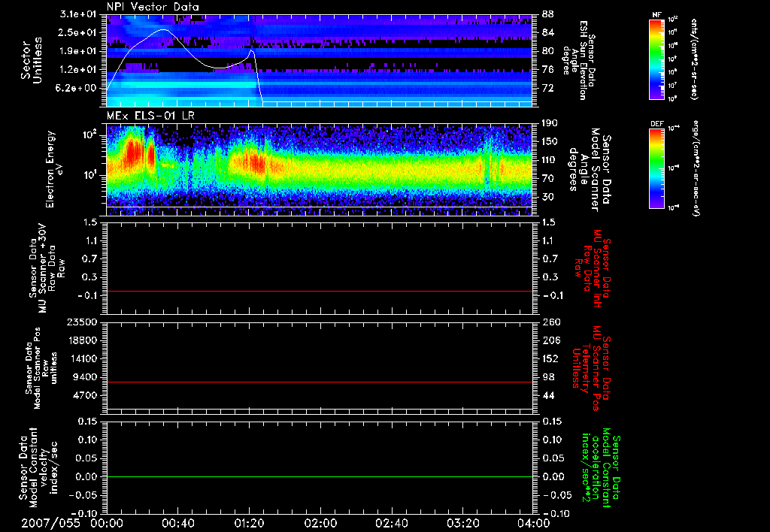
Task: Click the '00:40' time tick label
Action: pyautogui.click(x=177, y=523)
